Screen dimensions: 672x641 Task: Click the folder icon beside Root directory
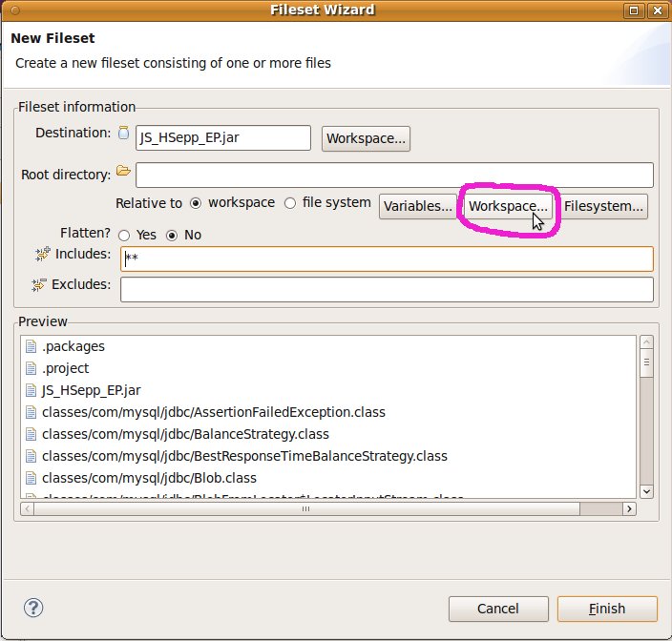point(123,173)
